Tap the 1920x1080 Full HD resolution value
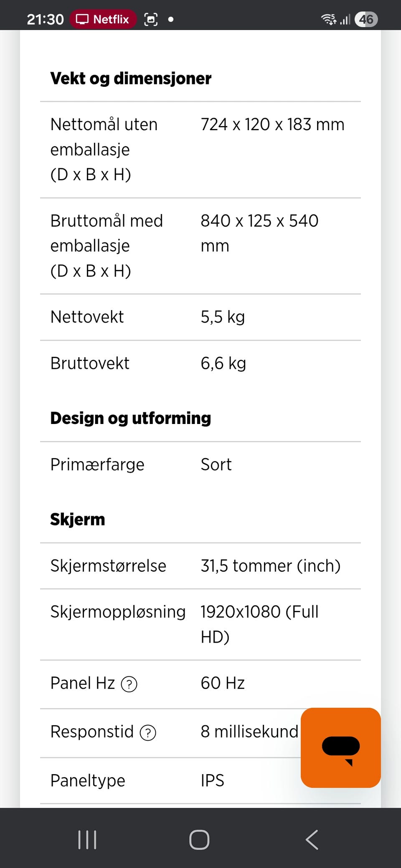 [x=259, y=624]
